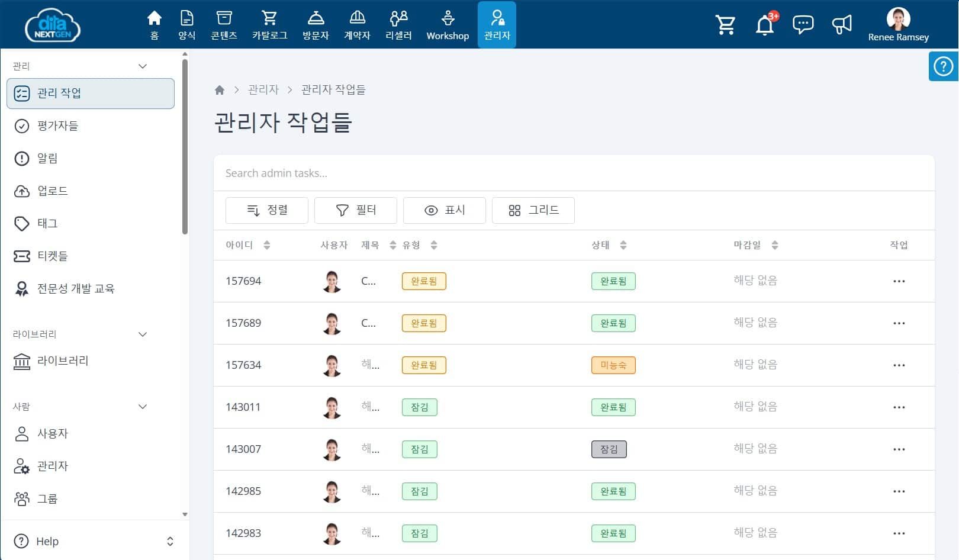
Task: Click the announcements megaphone icon
Action: click(841, 25)
